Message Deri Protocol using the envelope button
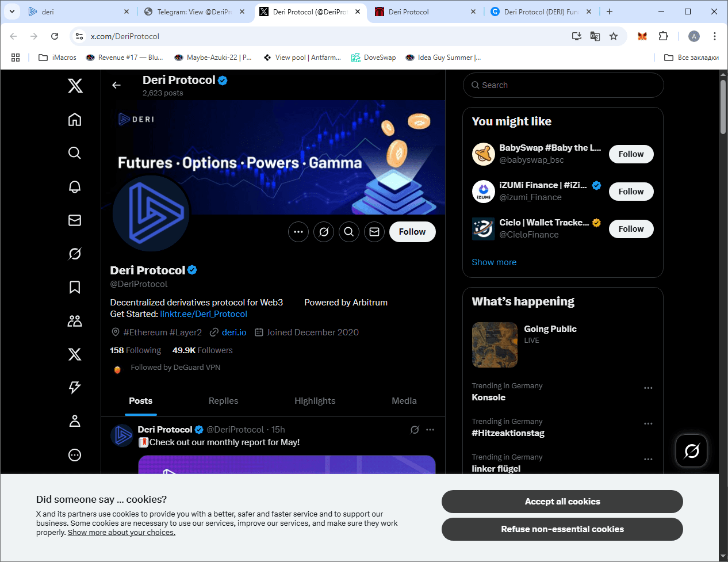Viewport: 728px width, 562px height. 374,232
